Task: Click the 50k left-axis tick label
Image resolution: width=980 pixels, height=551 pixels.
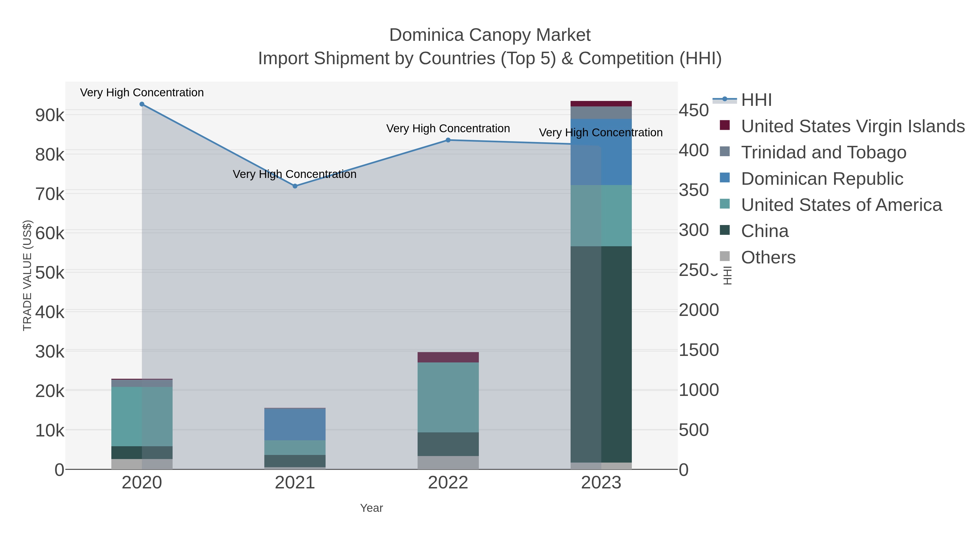Action: 50,273
